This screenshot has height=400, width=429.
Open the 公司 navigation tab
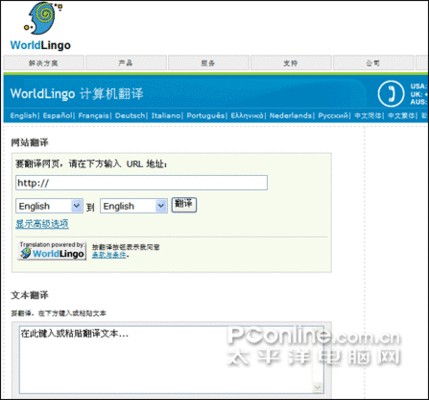click(373, 63)
